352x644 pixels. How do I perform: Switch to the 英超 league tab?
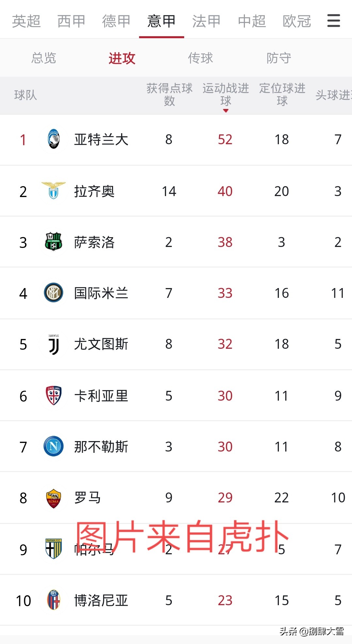pyautogui.click(x=26, y=21)
